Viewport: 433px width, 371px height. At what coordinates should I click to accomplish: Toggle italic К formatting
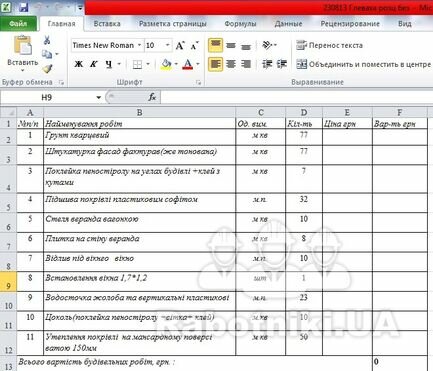[94, 64]
